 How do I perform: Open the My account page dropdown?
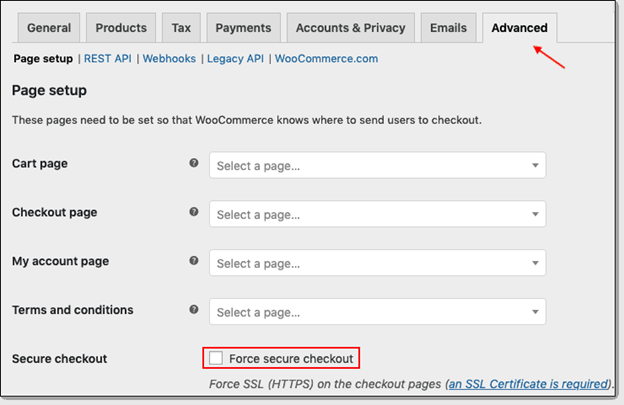click(377, 263)
